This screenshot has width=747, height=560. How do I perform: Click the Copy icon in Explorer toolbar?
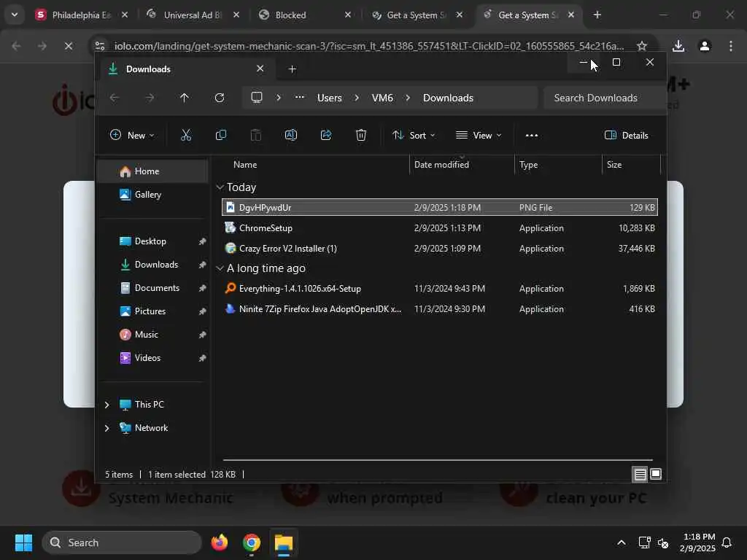point(220,135)
